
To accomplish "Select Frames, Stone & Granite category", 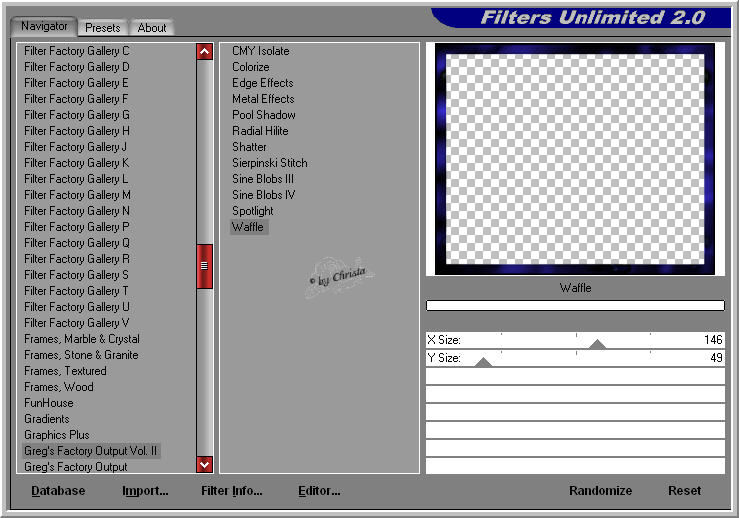I will [81, 355].
